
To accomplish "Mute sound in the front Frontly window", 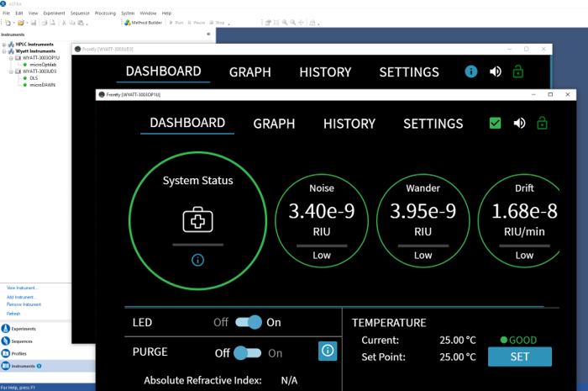I will point(520,124).
